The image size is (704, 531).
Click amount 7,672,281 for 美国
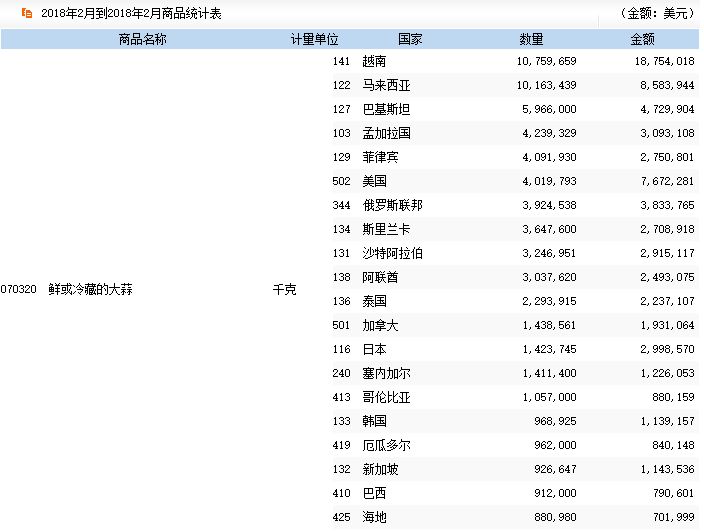[668, 181]
